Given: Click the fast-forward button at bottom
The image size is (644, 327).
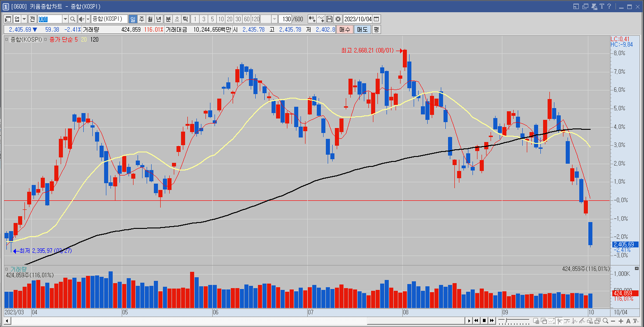Looking at the screenshot, I should (491, 321).
